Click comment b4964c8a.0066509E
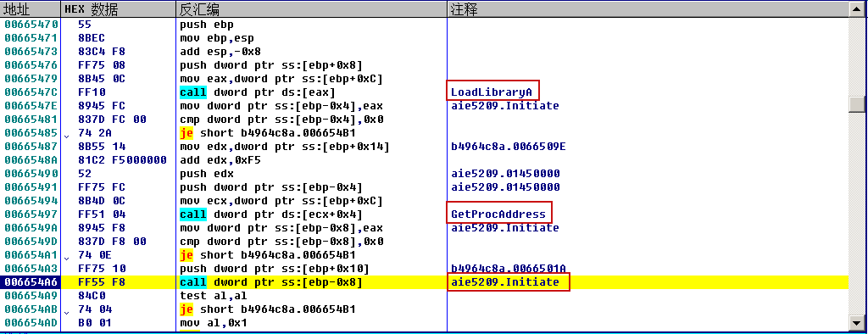 click(x=508, y=147)
